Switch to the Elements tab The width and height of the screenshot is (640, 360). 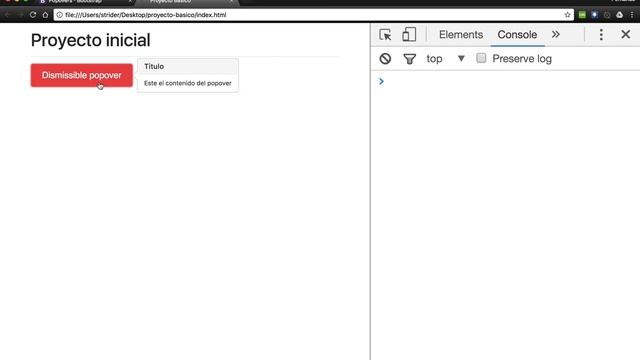tap(461, 35)
